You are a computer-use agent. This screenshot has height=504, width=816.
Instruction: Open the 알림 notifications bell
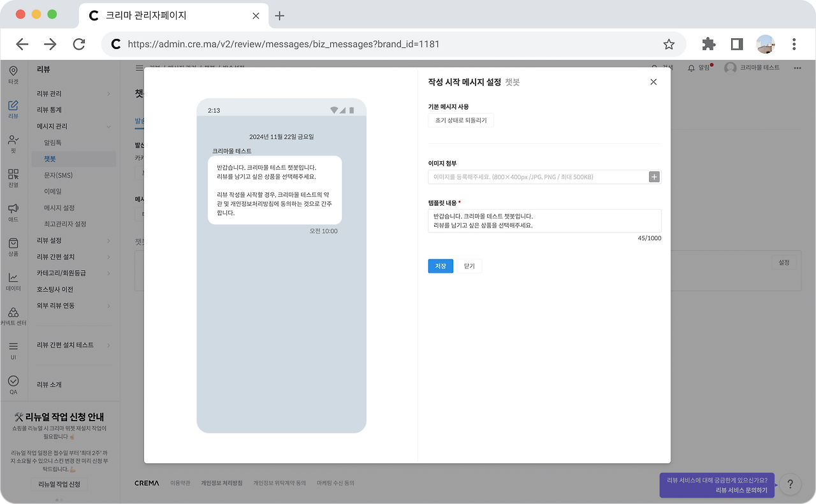tap(699, 68)
